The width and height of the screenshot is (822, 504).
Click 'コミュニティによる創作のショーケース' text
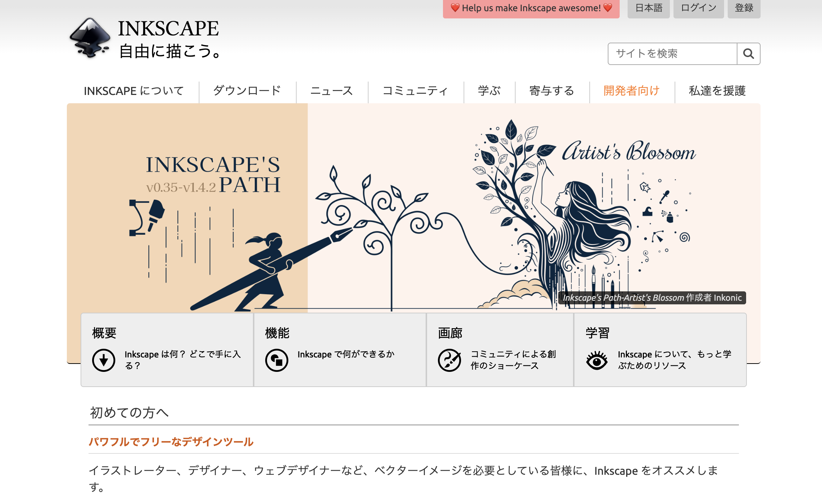[x=513, y=360]
